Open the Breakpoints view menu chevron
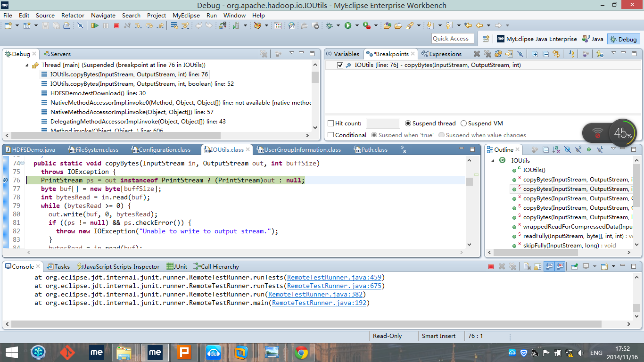The width and height of the screenshot is (644, 362). pos(614,54)
